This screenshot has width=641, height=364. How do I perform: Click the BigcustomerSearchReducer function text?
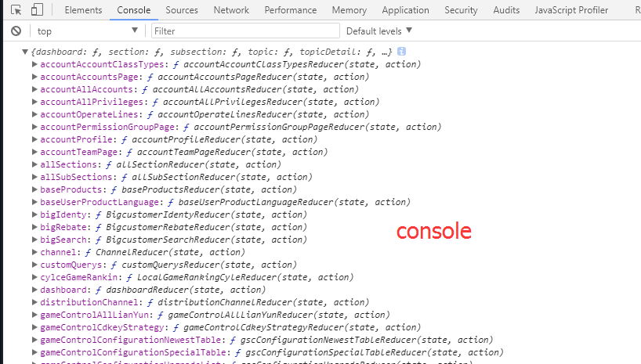click(x=206, y=240)
